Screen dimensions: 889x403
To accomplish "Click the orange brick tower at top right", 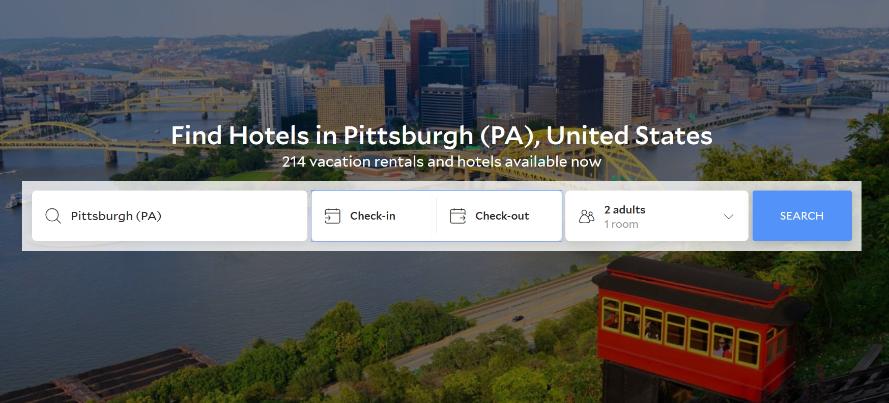I will [x=682, y=51].
